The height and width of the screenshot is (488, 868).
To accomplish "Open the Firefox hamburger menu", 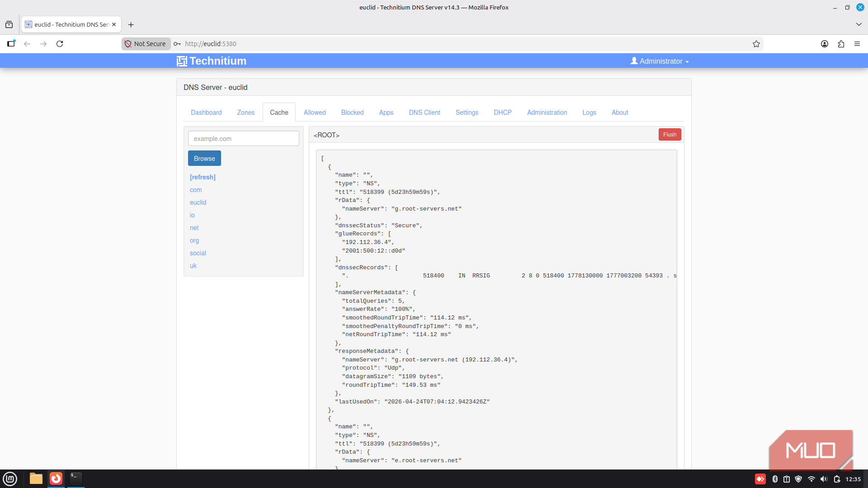I will 857,44.
